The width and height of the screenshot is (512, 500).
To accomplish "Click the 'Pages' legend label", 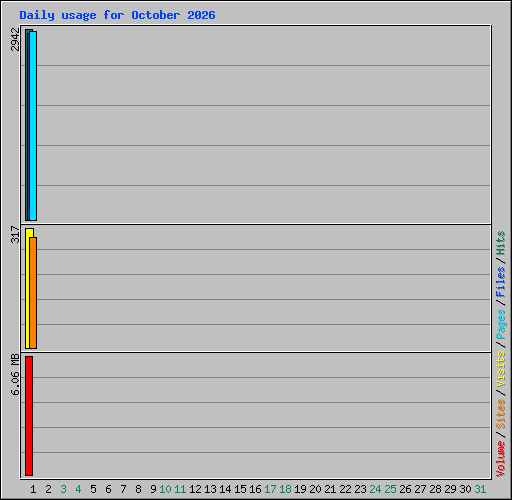I will 500,324.
